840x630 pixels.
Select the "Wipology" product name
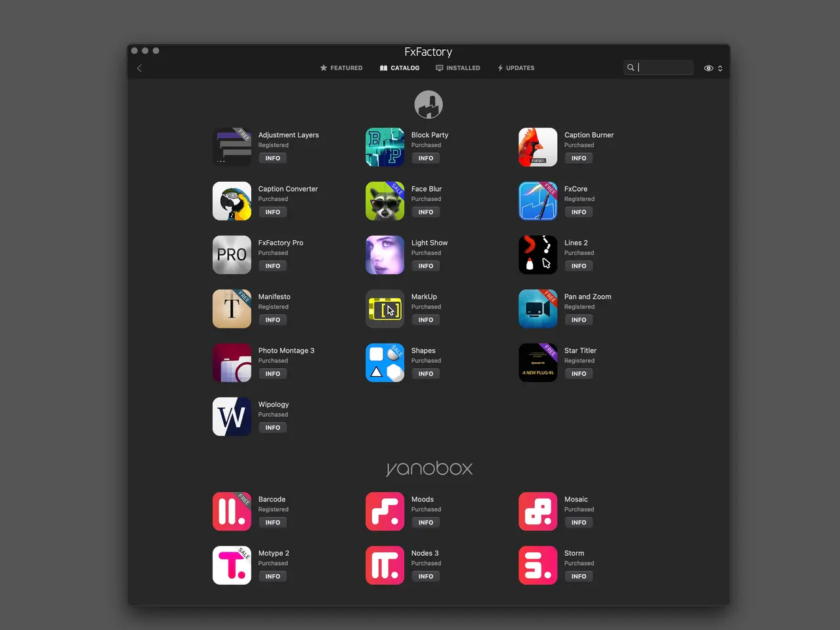274,404
